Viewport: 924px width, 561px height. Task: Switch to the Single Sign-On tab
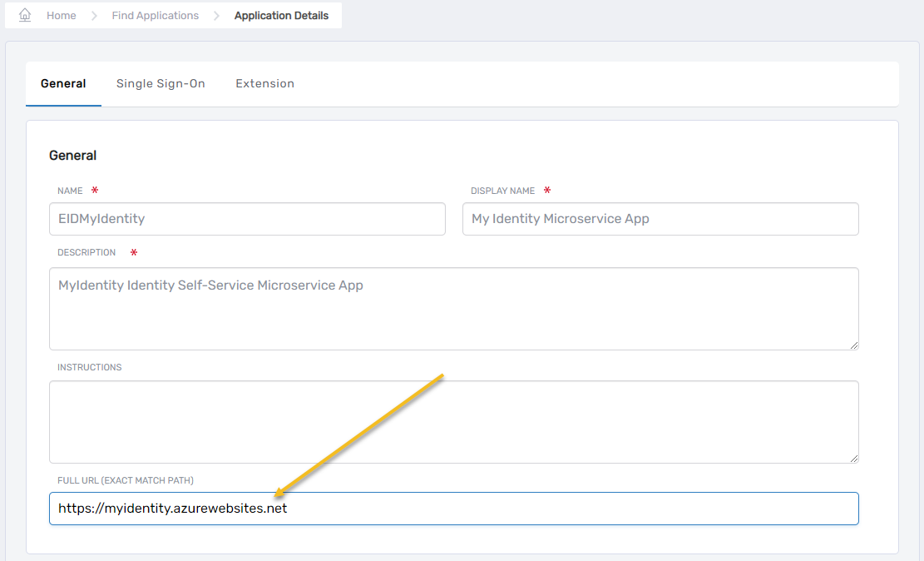pyautogui.click(x=161, y=83)
